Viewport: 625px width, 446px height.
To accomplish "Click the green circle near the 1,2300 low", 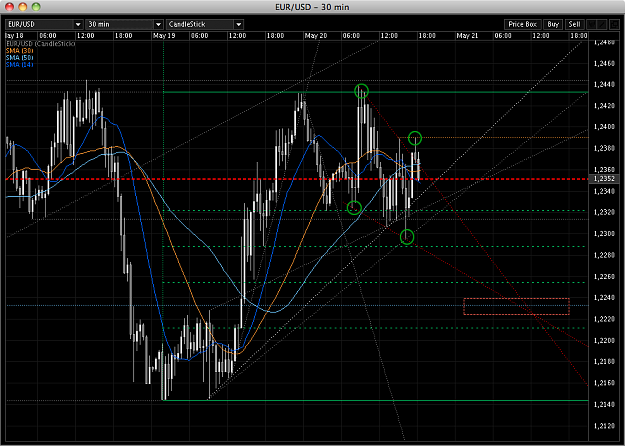I will click(x=407, y=237).
